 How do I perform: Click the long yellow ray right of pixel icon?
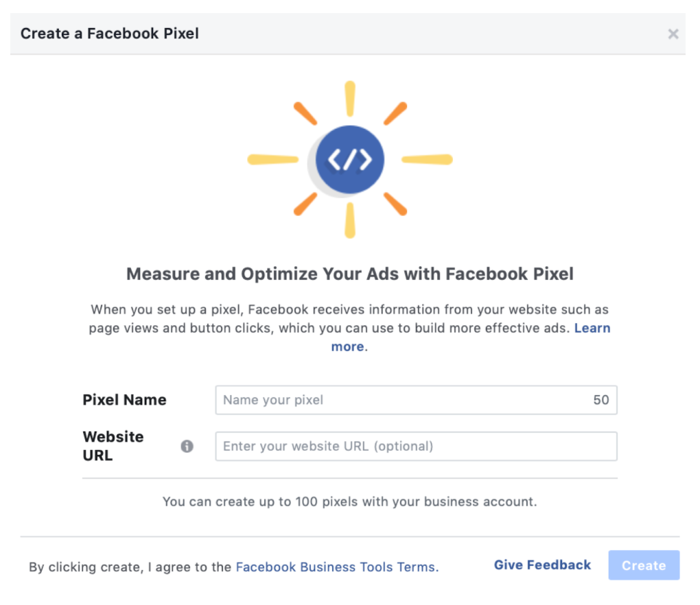427,160
